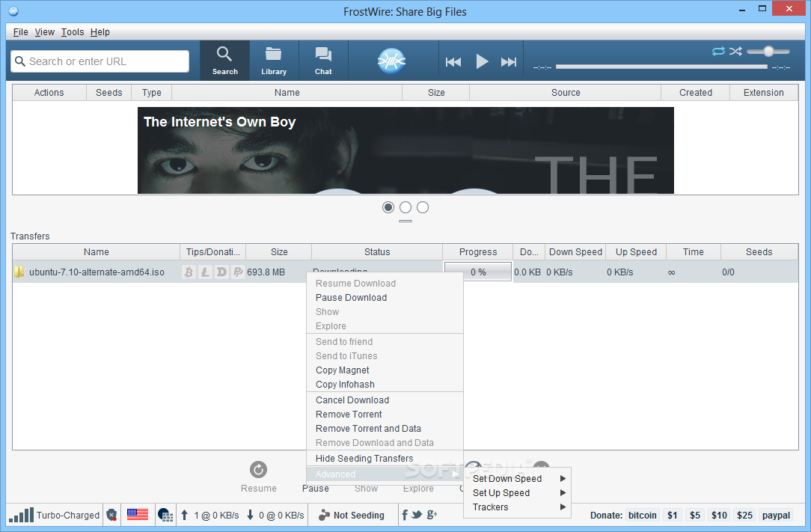Open the Help menu
Image resolution: width=811 pixels, height=532 pixels.
click(x=100, y=32)
